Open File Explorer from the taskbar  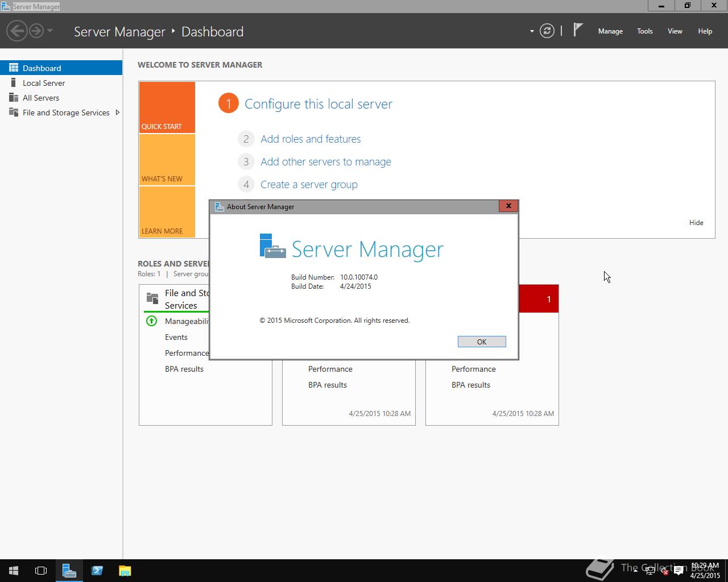[125, 571]
